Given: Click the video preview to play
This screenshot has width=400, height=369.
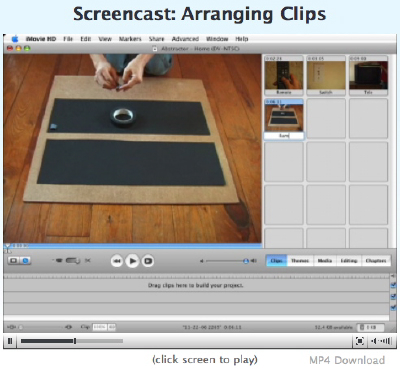Looking at the screenshot, I should [133, 149].
